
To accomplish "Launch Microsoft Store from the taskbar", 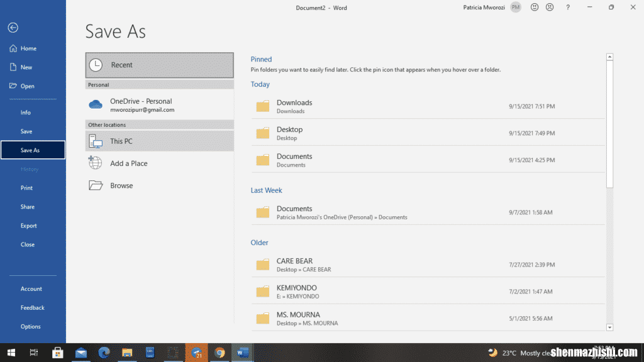I will coord(57,353).
